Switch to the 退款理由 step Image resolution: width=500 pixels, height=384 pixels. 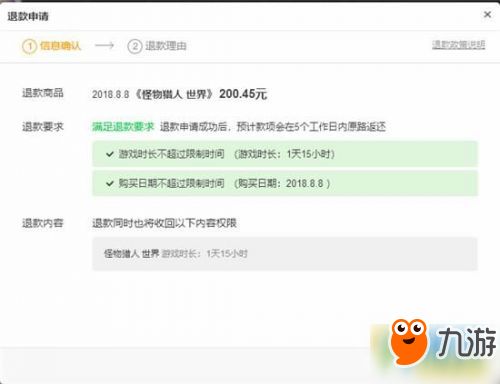tap(166, 46)
